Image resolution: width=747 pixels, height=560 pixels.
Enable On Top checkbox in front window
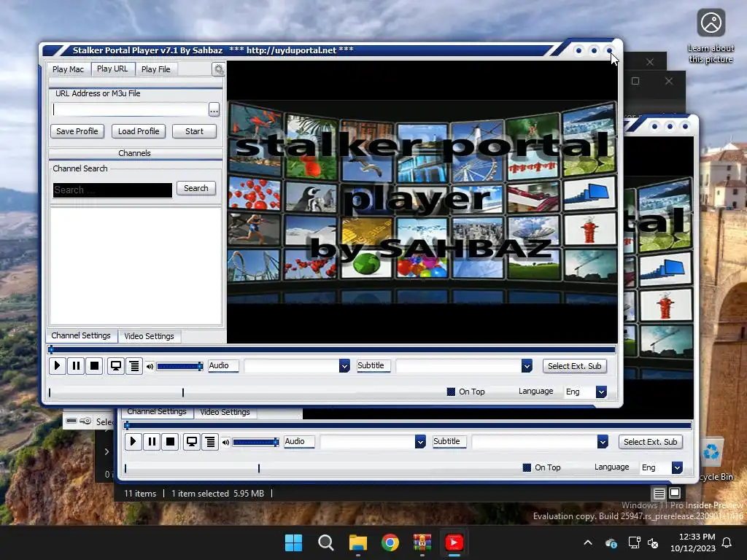coord(451,392)
